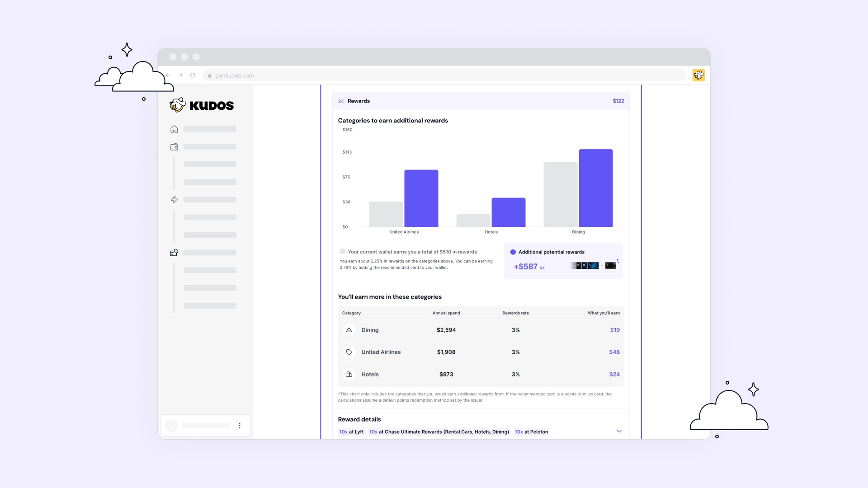The image size is (868, 488).
Task: Click the Kudos extension icon in browser toolbar
Action: (698, 75)
